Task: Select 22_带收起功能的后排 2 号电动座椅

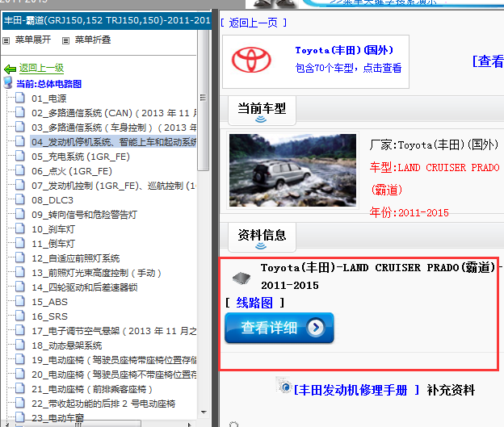Action: coord(103,404)
